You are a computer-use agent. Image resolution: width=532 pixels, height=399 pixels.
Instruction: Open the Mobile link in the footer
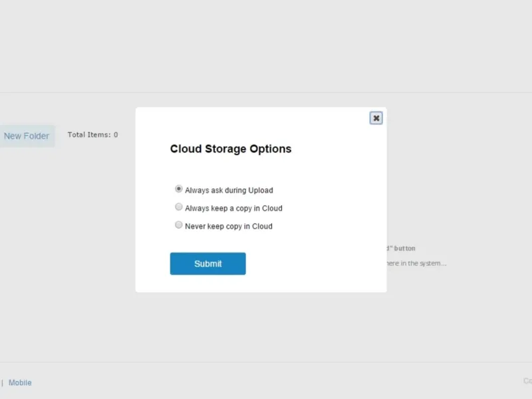pyautogui.click(x=20, y=383)
